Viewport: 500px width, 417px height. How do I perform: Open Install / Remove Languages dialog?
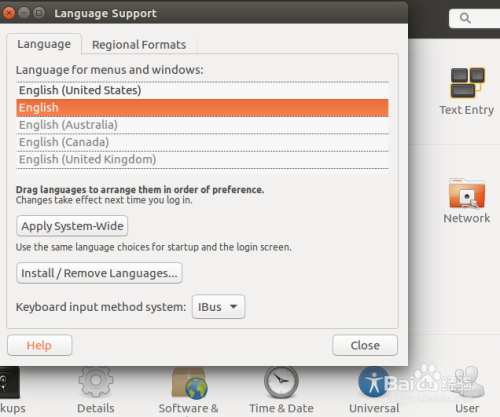[99, 273]
